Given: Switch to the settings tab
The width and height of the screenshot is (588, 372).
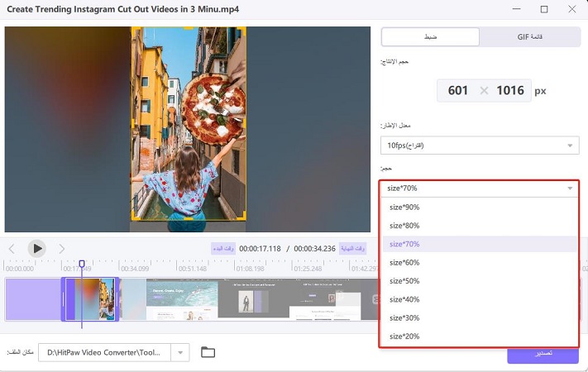Looking at the screenshot, I should tap(430, 36).
